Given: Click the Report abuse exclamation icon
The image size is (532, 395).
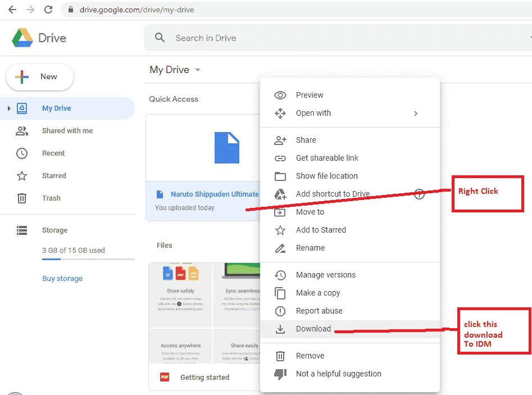Looking at the screenshot, I should [x=280, y=311].
